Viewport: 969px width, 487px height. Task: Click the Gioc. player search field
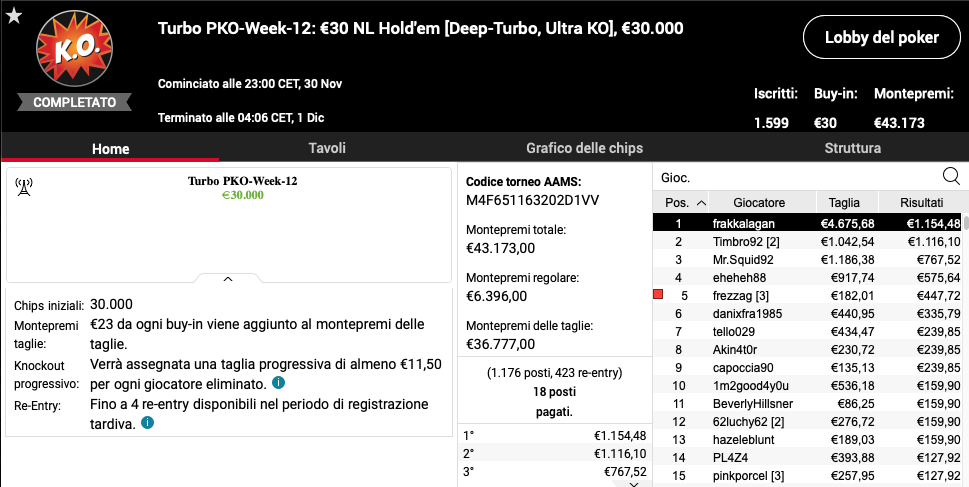[797, 177]
